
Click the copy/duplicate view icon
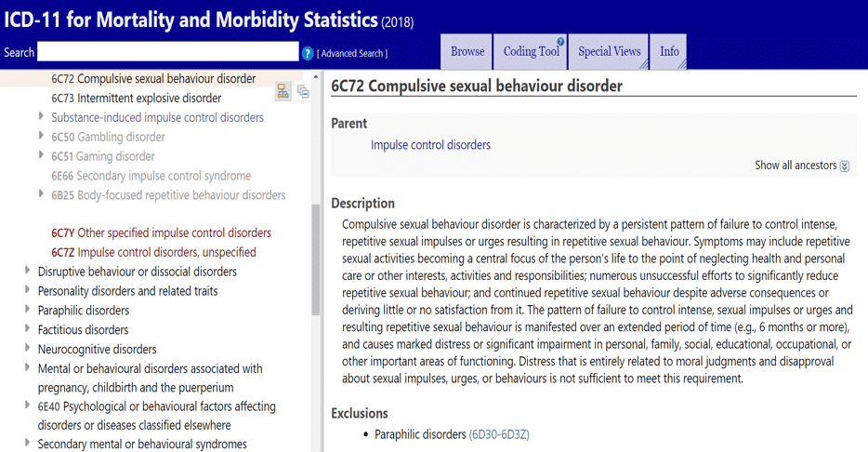coord(303,91)
